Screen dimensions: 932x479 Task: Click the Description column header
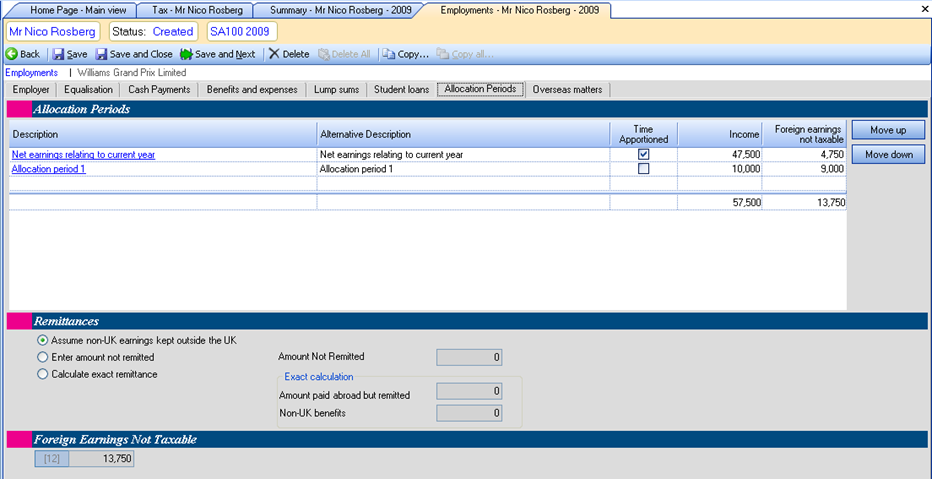163,134
